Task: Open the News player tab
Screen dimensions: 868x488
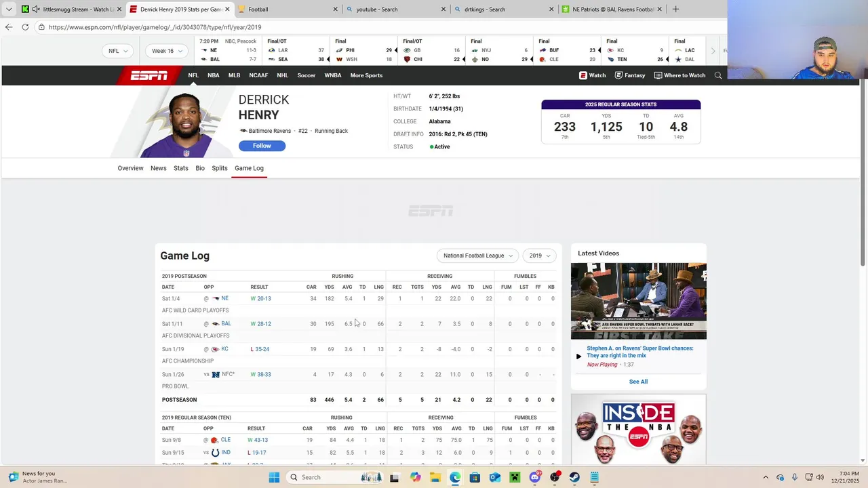Action: point(158,168)
